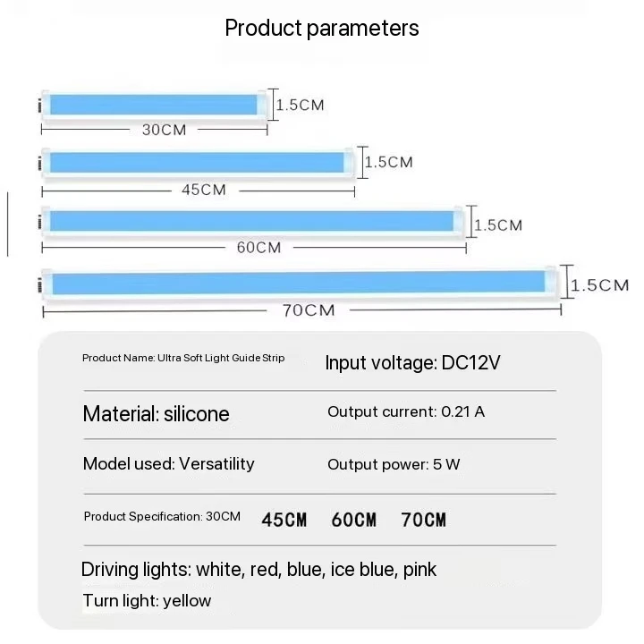Click the 'Product Name: Ultra Soft Light Guide Strip' text
Screen dimensions: 644x644
(183, 359)
